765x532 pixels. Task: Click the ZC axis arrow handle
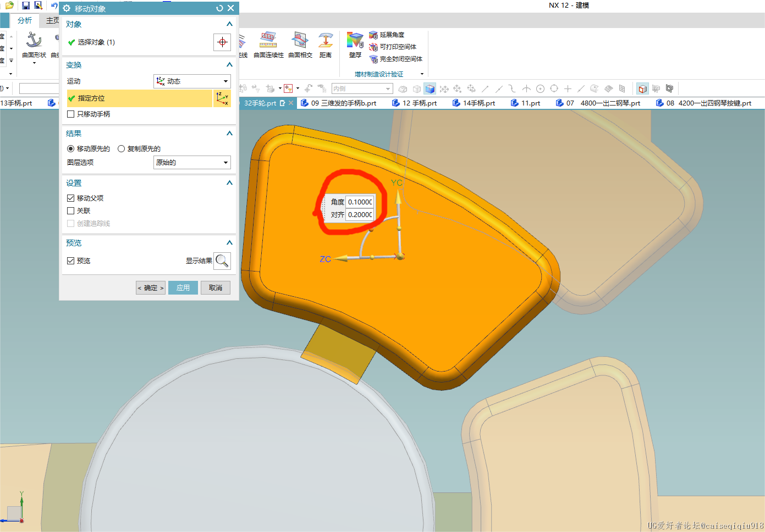342,258
